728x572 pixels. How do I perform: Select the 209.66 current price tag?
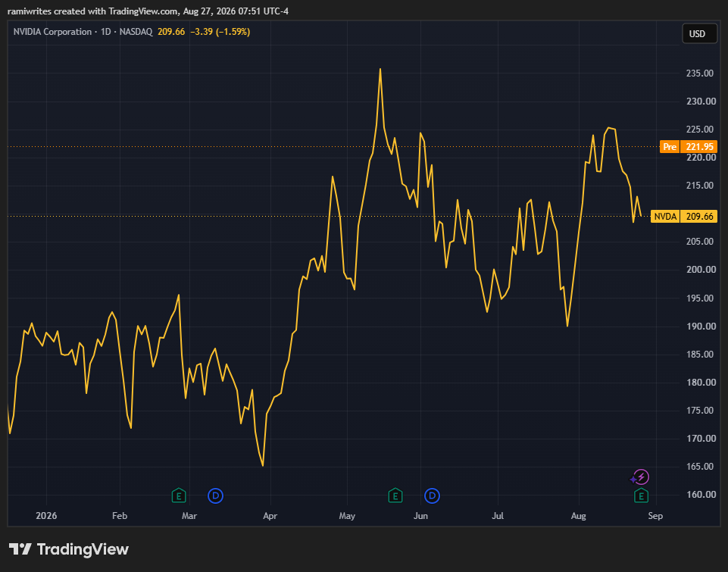tap(699, 217)
